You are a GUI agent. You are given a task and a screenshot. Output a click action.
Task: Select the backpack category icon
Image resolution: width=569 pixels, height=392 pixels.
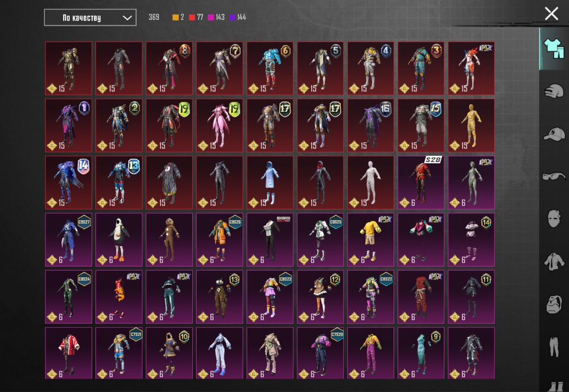tap(554, 304)
